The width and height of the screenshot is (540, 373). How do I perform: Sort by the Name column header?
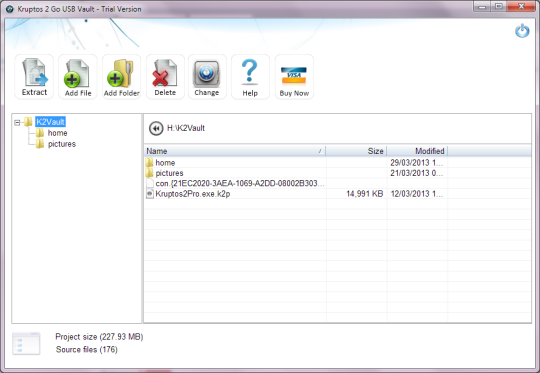[x=235, y=151]
